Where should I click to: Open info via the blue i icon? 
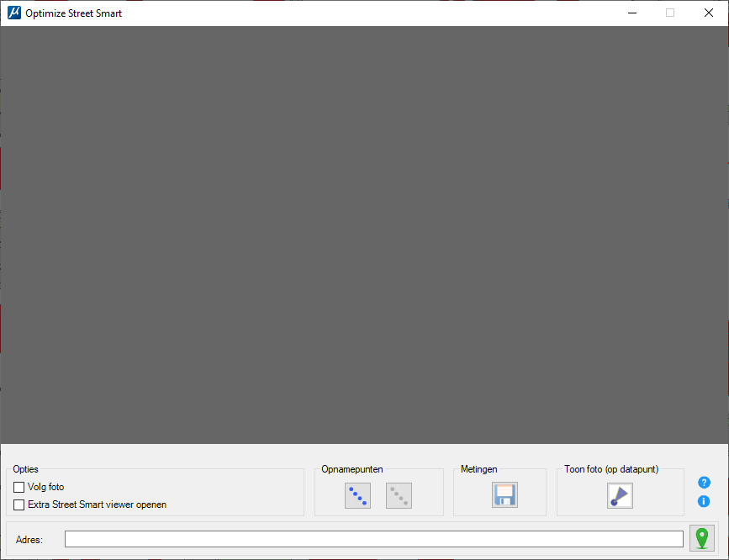tap(704, 501)
